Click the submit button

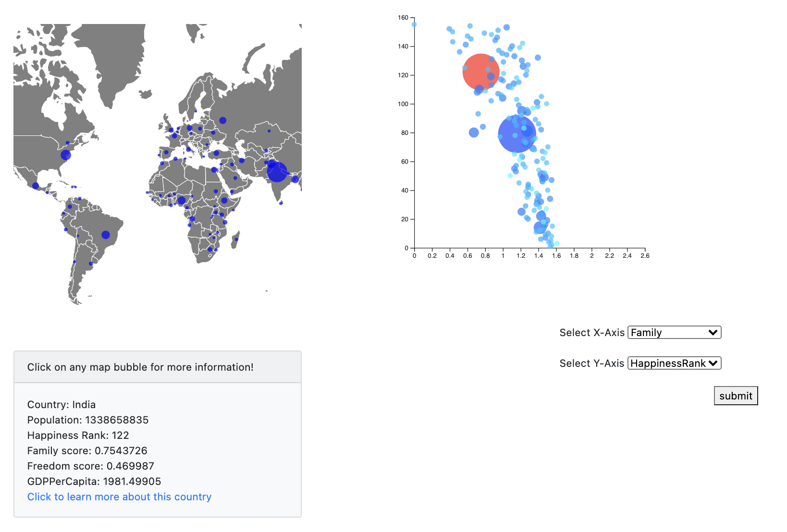click(736, 396)
